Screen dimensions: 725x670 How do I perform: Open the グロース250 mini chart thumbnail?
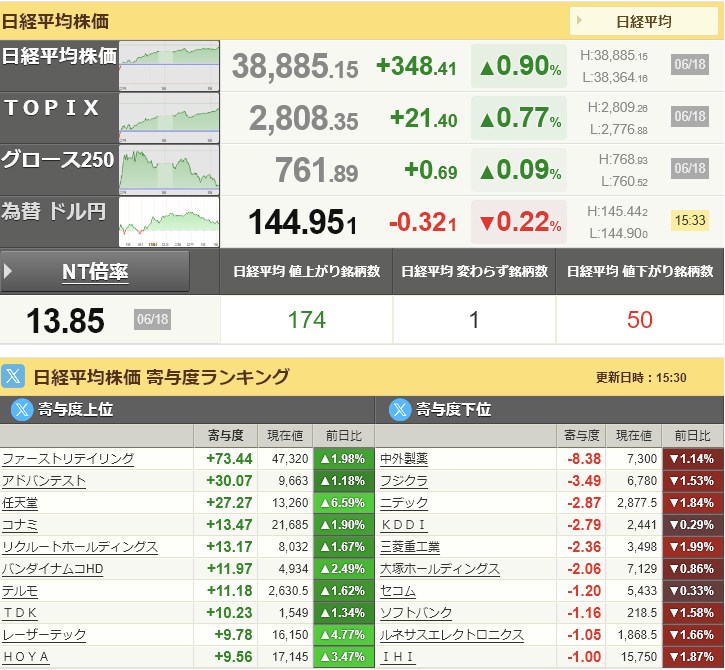169,170
